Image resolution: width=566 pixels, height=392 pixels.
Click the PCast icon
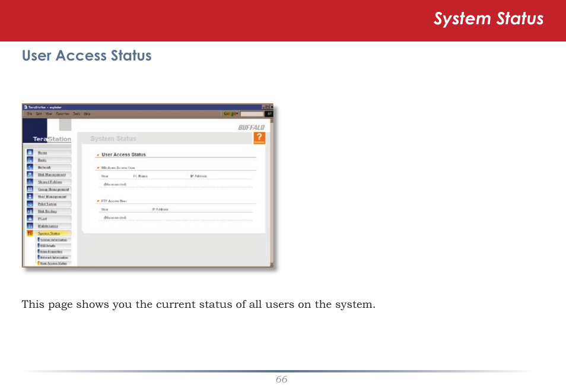pos(30,218)
